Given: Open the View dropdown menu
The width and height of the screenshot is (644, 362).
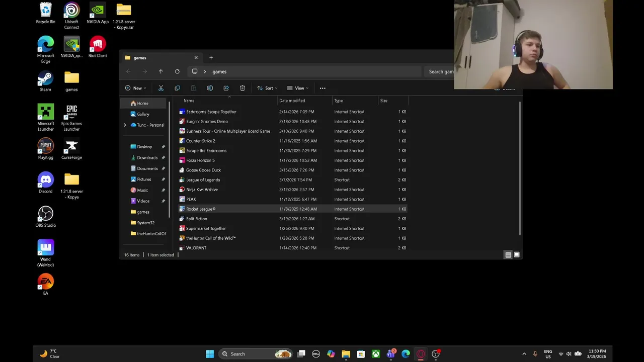Looking at the screenshot, I should pos(298,88).
